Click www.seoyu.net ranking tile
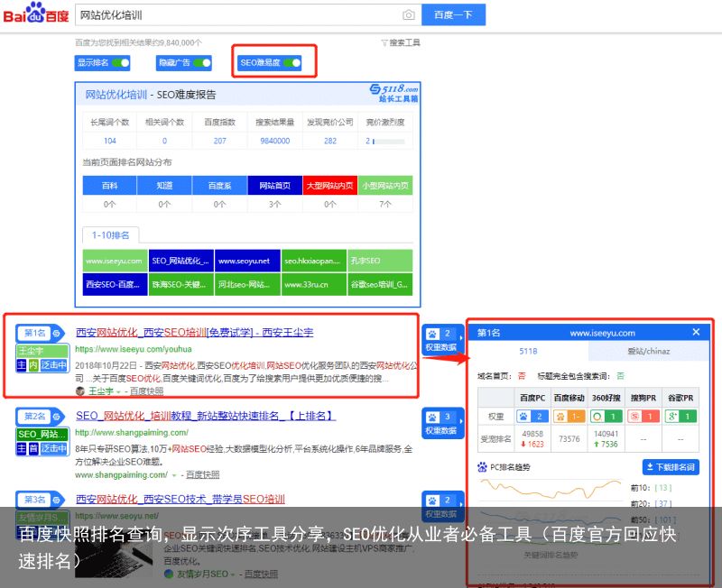The height and width of the screenshot is (588, 722). point(247,261)
